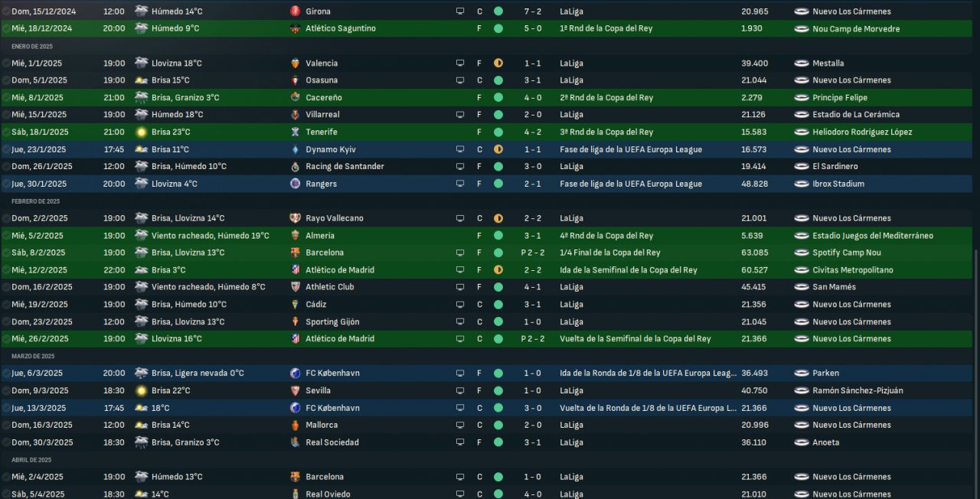Click the Valencia club crest icon
The width and height of the screenshot is (980, 499).
[296, 64]
